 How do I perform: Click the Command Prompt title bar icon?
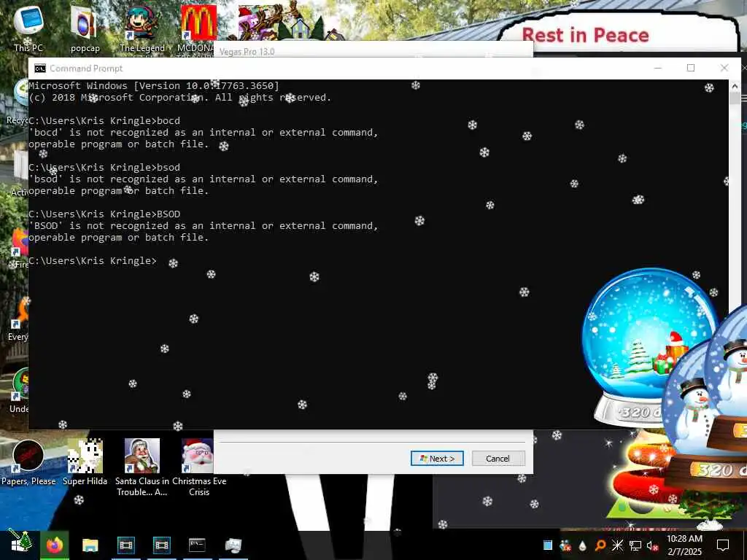(40, 69)
